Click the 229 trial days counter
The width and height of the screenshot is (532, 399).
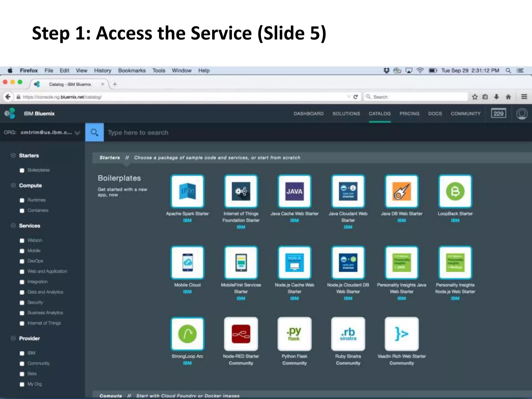click(498, 113)
